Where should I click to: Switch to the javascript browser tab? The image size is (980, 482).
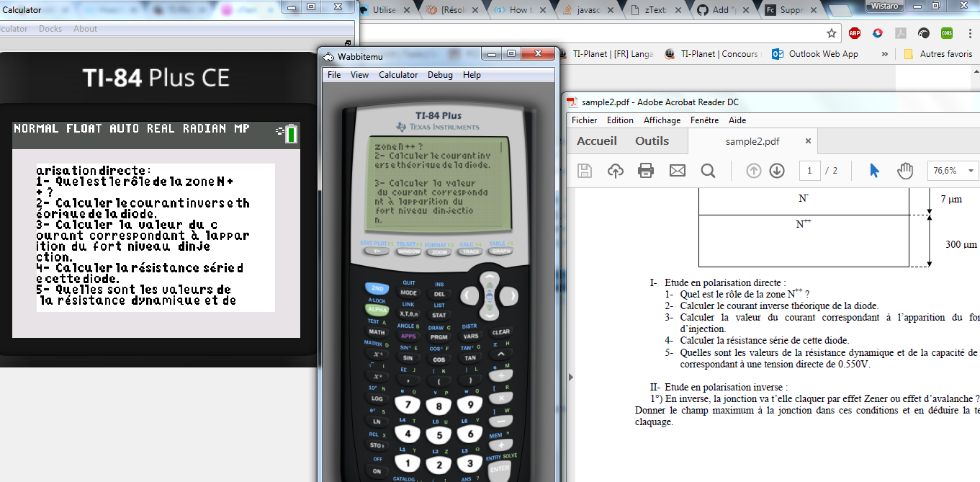(588, 11)
